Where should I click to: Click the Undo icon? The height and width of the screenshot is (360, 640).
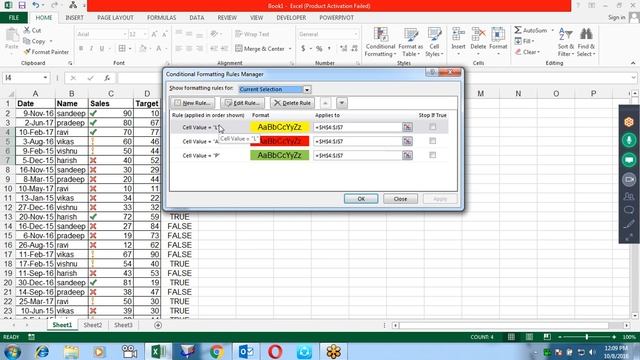pos(36,5)
